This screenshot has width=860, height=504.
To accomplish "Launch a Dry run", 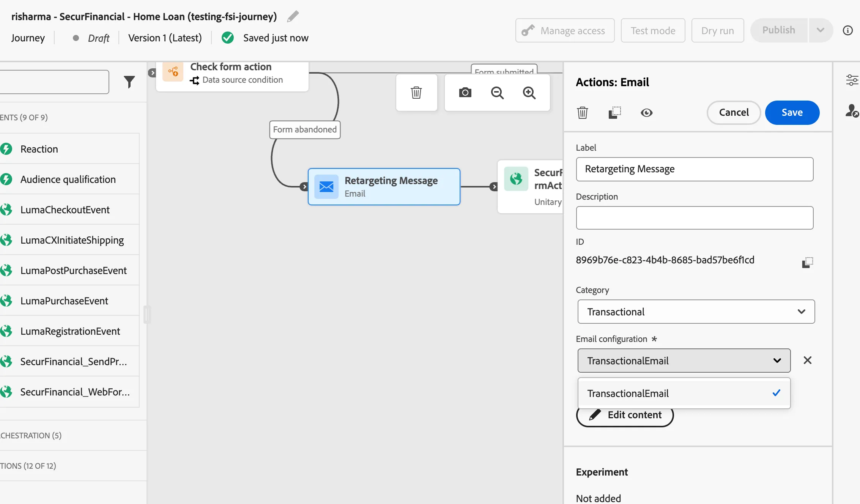I will [717, 30].
